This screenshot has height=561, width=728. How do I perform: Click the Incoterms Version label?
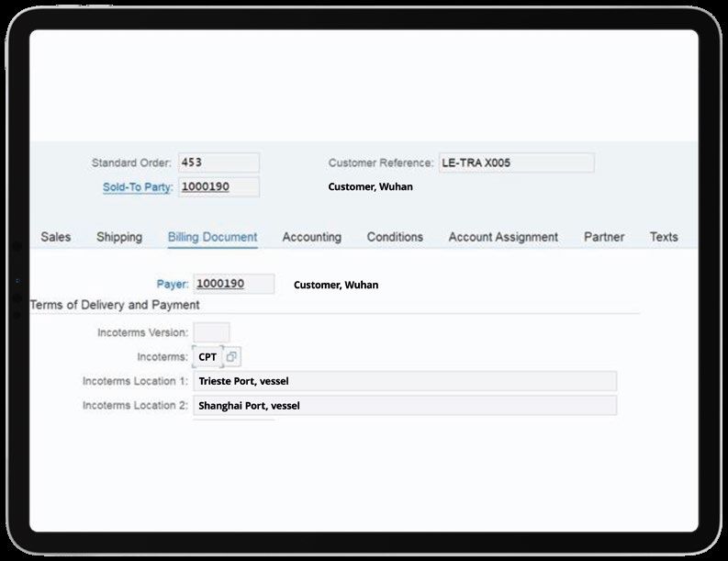[x=142, y=332]
